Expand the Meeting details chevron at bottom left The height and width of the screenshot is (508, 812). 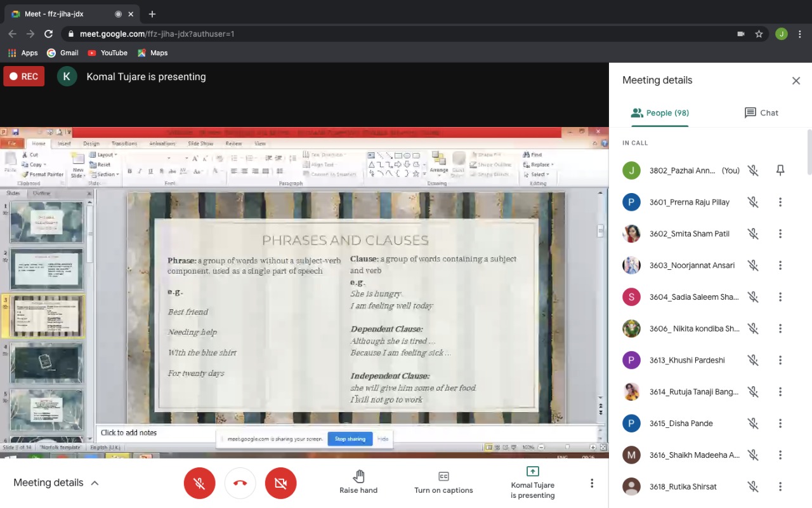[x=95, y=483]
